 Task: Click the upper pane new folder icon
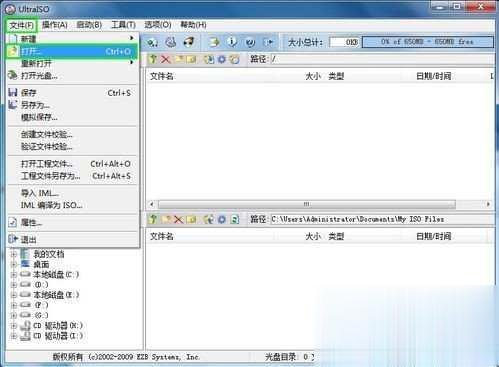tap(179, 59)
